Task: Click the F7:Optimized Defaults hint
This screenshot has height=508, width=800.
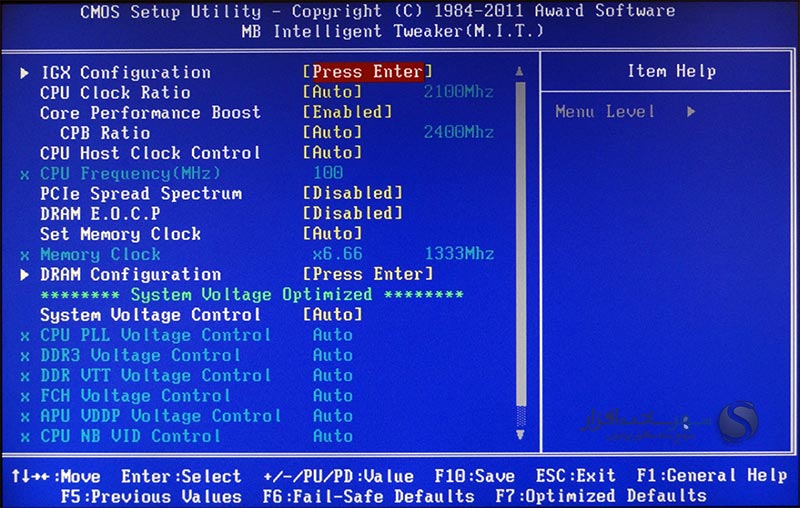Action: [601, 496]
